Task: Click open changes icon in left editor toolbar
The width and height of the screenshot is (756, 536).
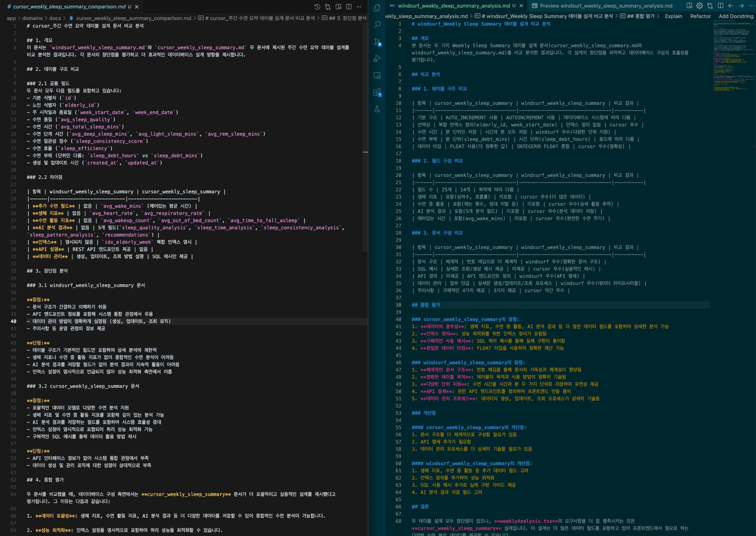Action: [328, 6]
